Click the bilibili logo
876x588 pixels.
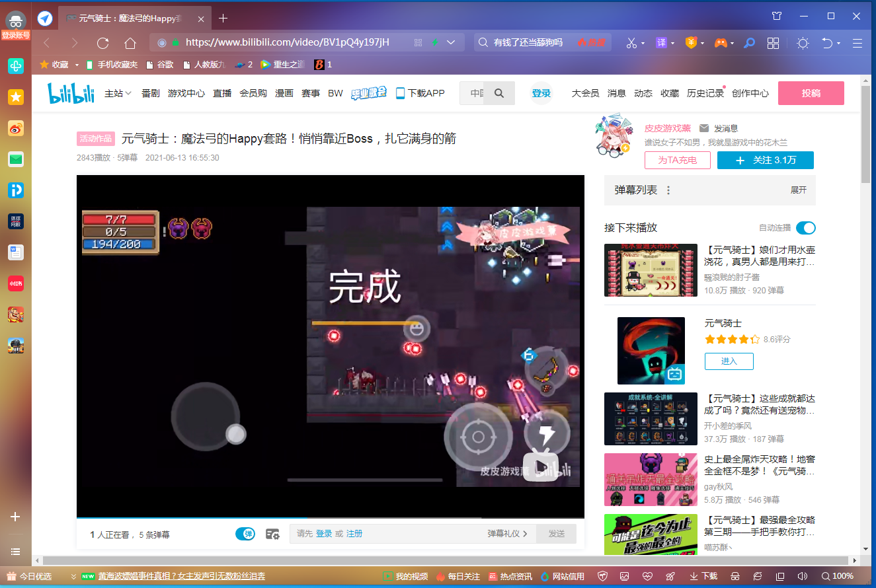(71, 93)
